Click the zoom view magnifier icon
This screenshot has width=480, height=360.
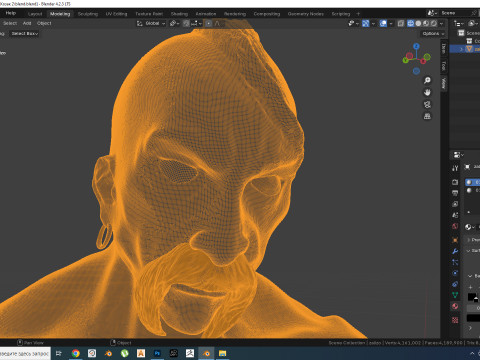click(x=427, y=80)
